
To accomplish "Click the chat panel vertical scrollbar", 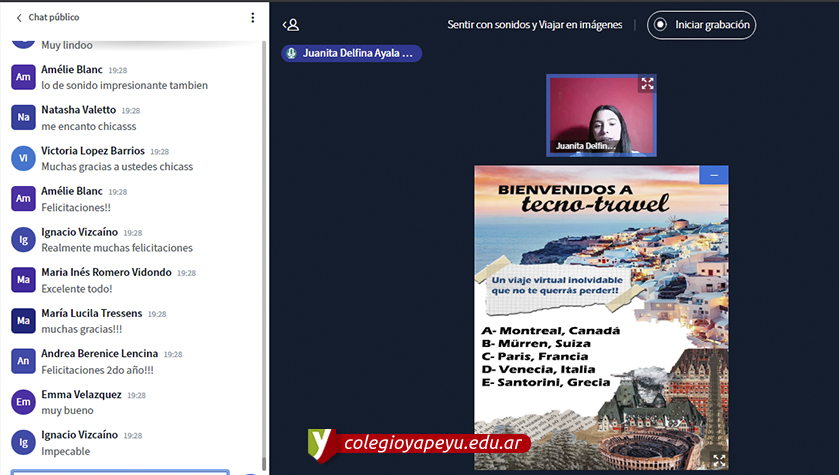I will [x=264, y=250].
